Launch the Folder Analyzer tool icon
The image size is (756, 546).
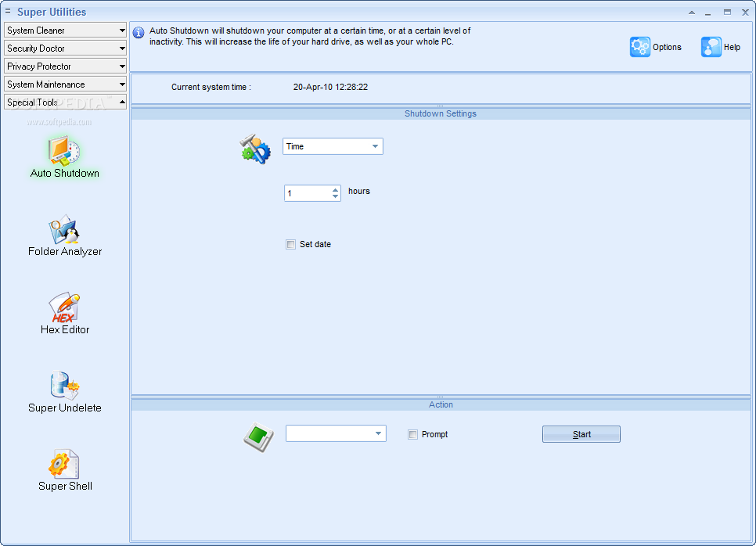coord(64,229)
